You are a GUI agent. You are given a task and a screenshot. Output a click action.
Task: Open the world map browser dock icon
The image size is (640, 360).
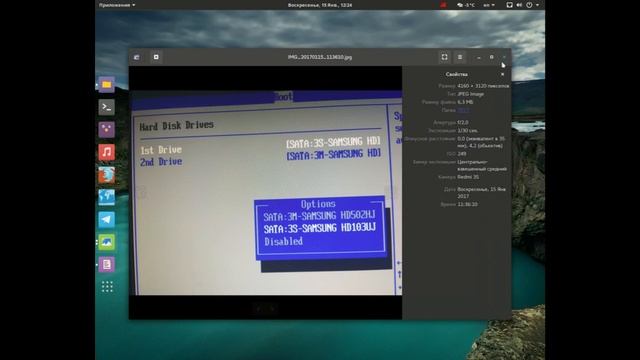tap(107, 197)
